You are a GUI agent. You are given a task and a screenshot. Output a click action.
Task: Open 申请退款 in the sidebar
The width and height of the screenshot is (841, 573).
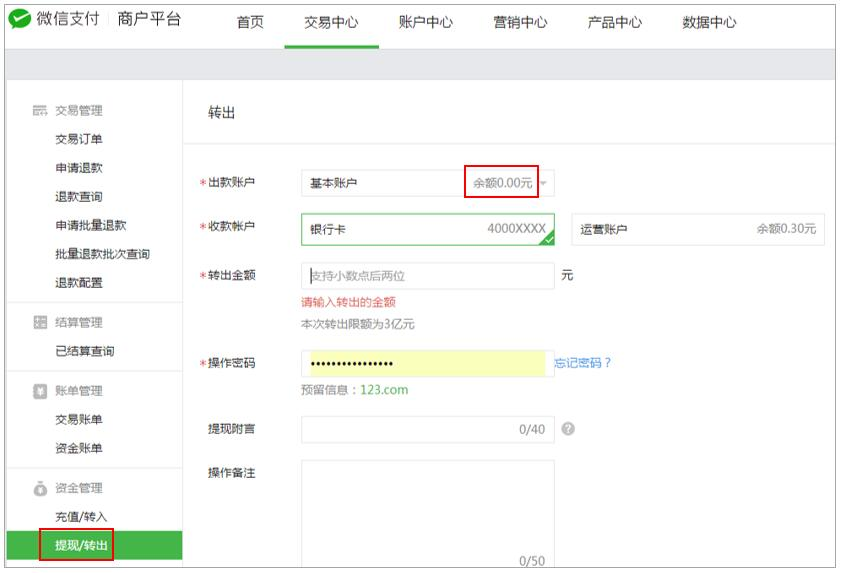(x=79, y=168)
